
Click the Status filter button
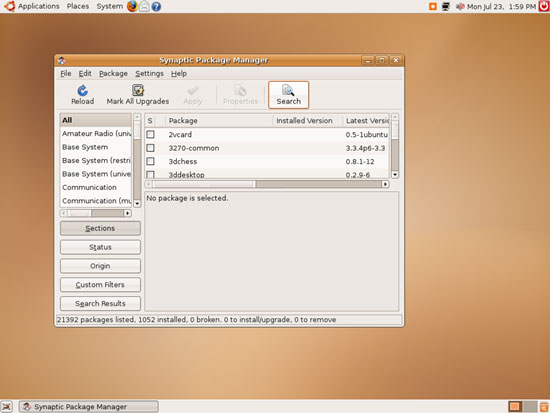click(x=100, y=247)
